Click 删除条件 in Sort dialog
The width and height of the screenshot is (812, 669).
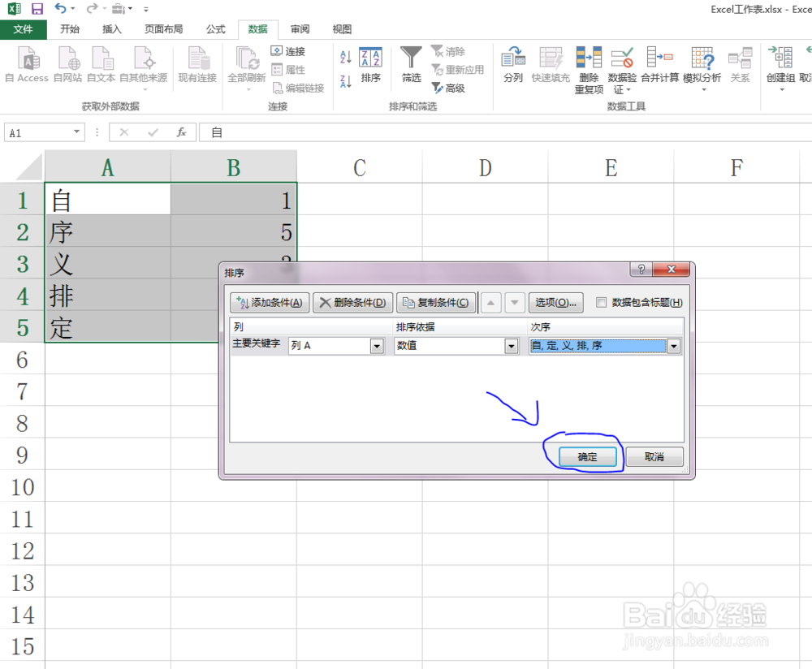352,302
